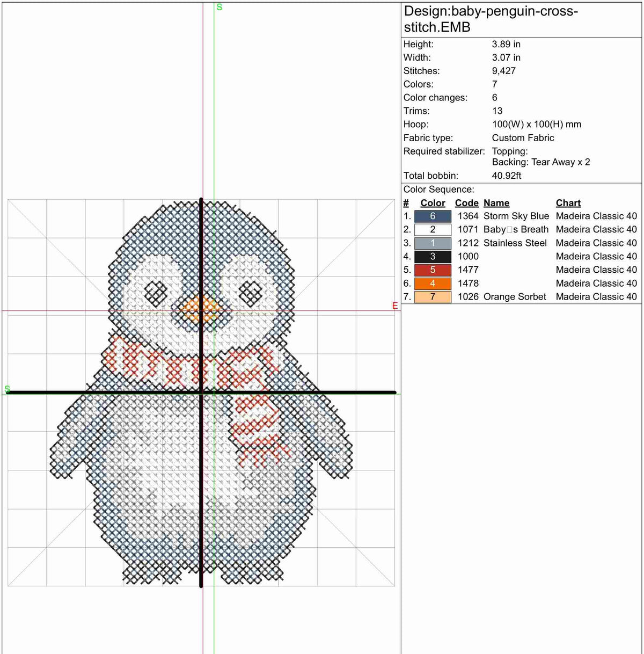This screenshot has height=654, width=644.
Task: Click the Height value 3.89 in
Action: tap(506, 44)
